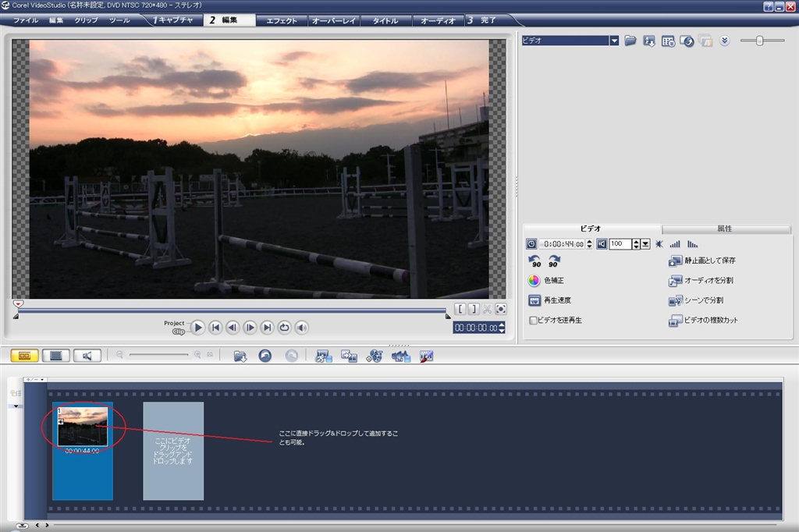Screen dimensions: 799x532
Task: Open the load media folder icon in library
Action: 630,41
